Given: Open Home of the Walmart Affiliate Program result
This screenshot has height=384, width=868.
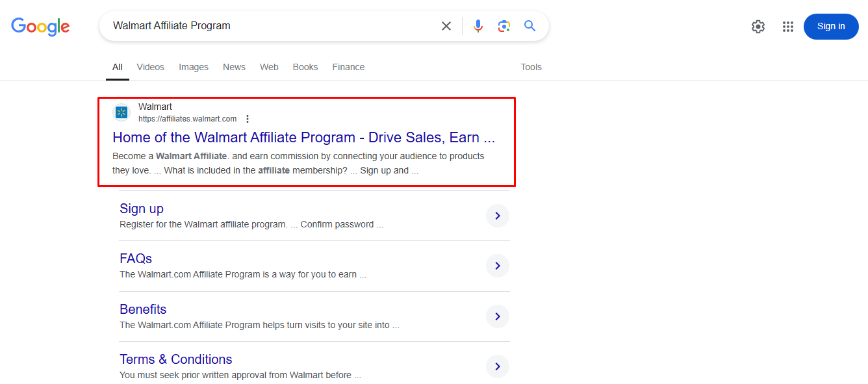Looking at the screenshot, I should 304,138.
